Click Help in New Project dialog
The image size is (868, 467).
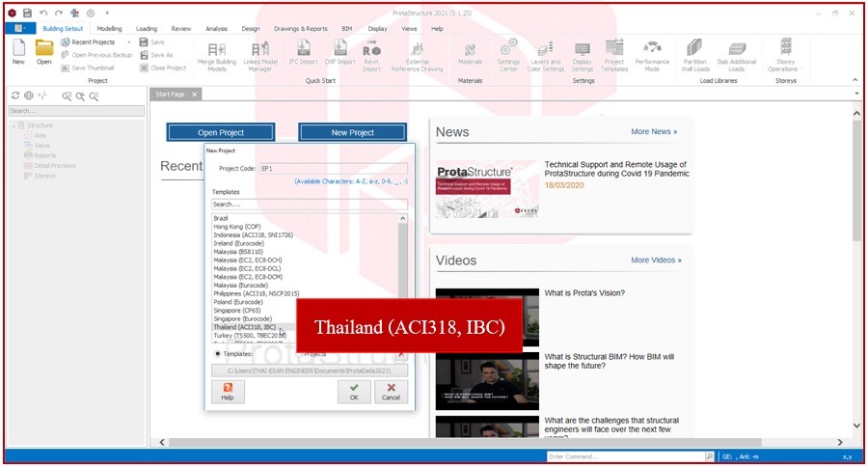tap(228, 391)
